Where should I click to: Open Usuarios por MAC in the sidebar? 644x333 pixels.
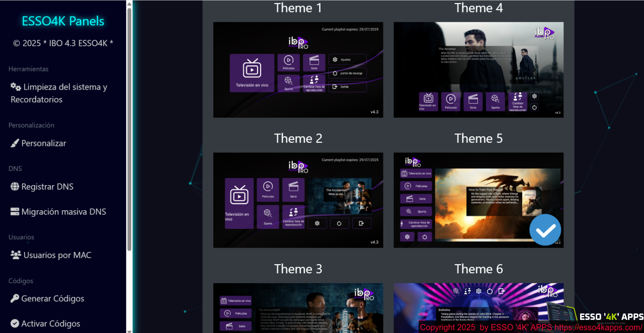pos(51,255)
